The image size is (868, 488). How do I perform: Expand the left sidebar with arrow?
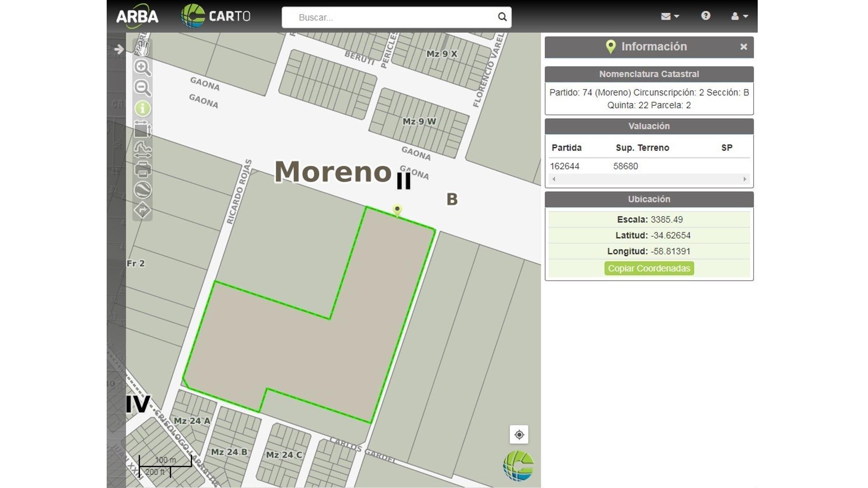click(119, 49)
